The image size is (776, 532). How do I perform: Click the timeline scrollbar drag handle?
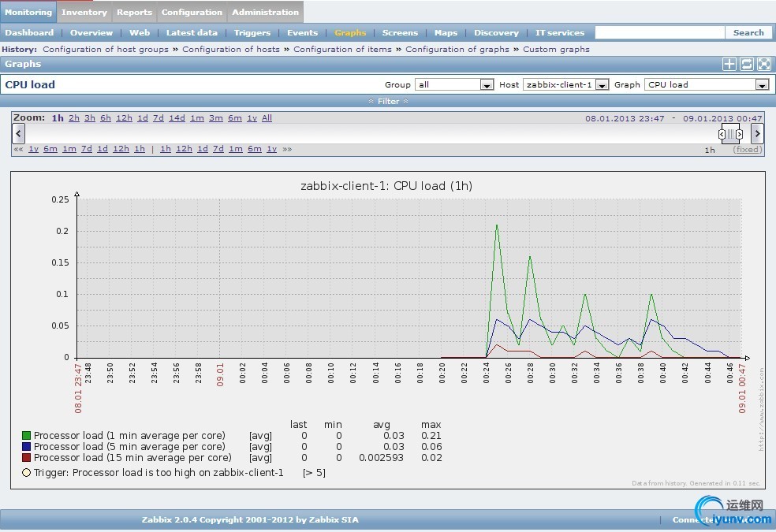730,134
